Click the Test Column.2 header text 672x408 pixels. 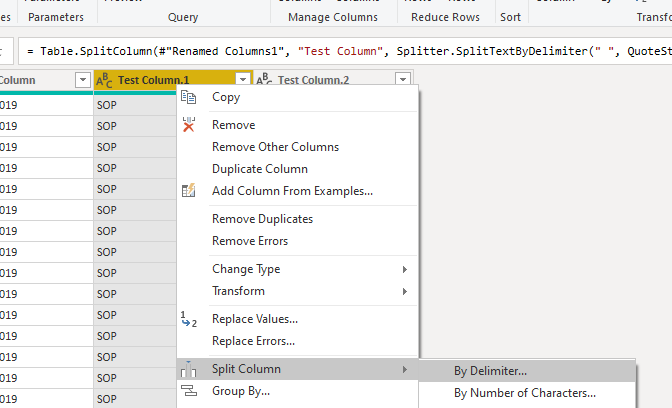click(313, 80)
